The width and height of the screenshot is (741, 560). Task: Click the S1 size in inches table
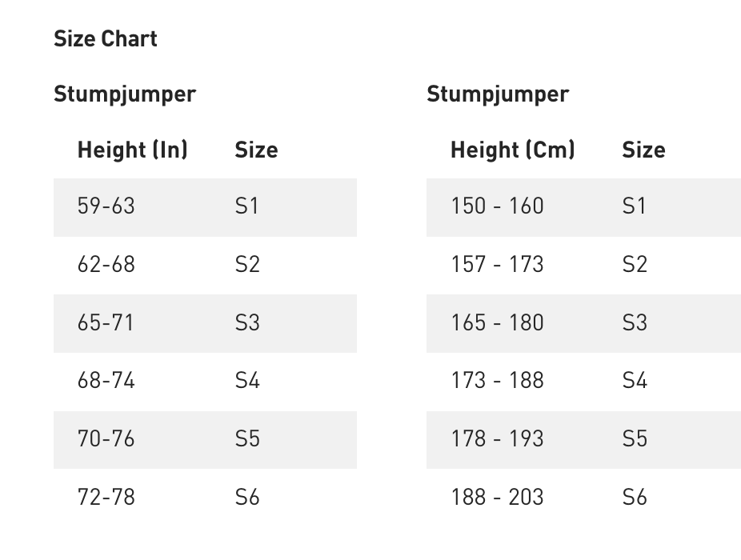pos(246,206)
